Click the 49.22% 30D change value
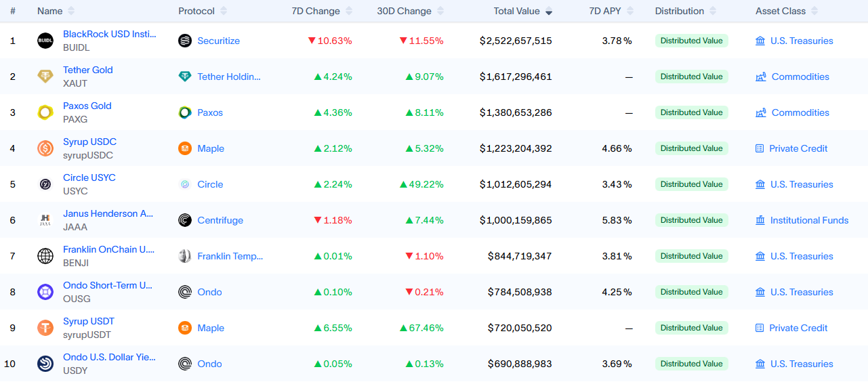The width and height of the screenshot is (868, 382). 421,184
